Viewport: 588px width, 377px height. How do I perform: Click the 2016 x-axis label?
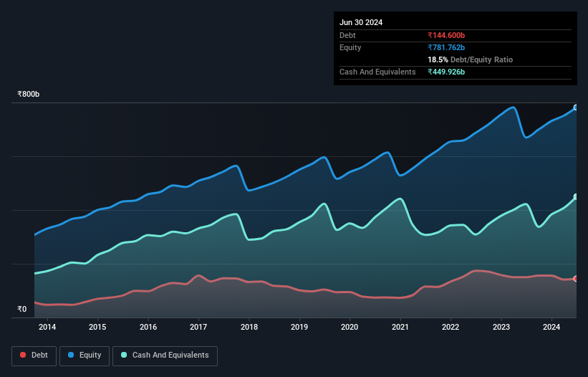[x=148, y=327]
